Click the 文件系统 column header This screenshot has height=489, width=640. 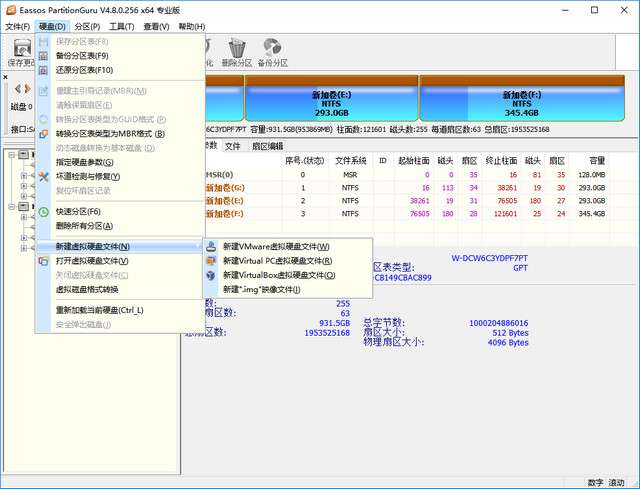351,161
